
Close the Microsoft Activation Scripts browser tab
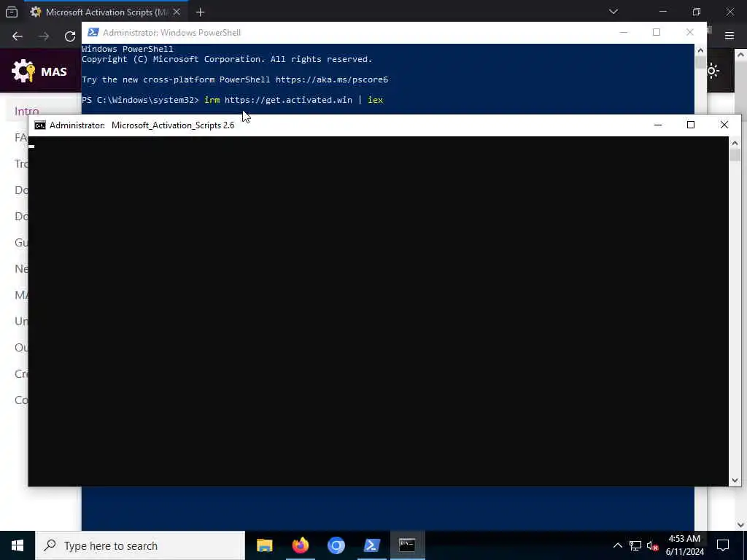point(177,12)
